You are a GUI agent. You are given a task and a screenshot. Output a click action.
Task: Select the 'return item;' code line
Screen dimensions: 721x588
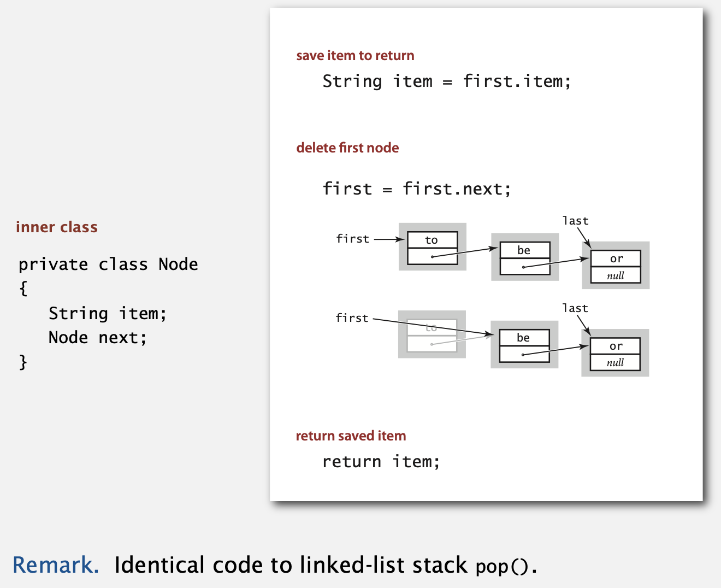coord(381,462)
